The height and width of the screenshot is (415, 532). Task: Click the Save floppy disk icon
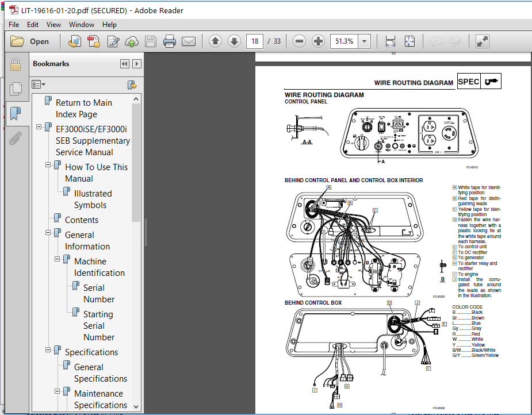(151, 41)
